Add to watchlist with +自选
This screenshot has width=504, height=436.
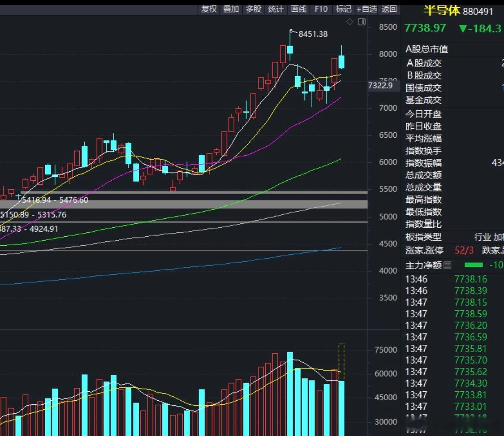tap(367, 9)
